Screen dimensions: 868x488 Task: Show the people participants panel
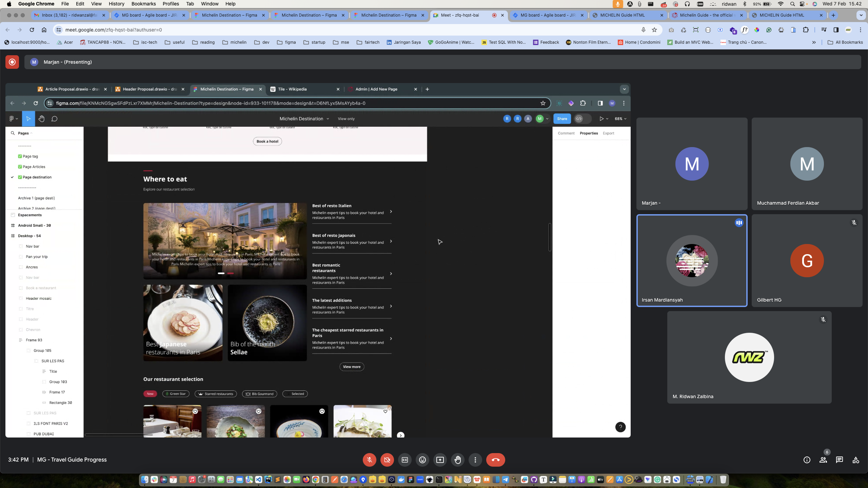point(823,460)
